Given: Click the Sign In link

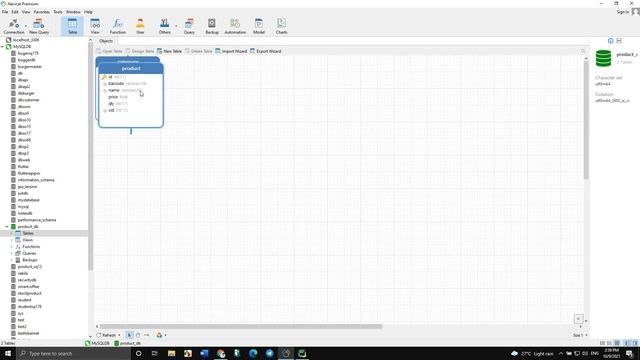Looking at the screenshot, I should 623,12.
